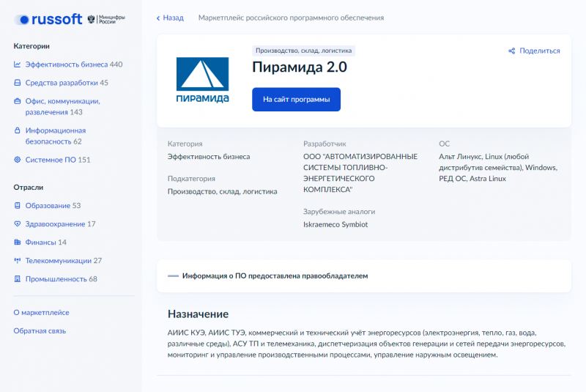Screen dimensions: 586x392
Task: Go back via the Назад link
Action: pos(173,18)
